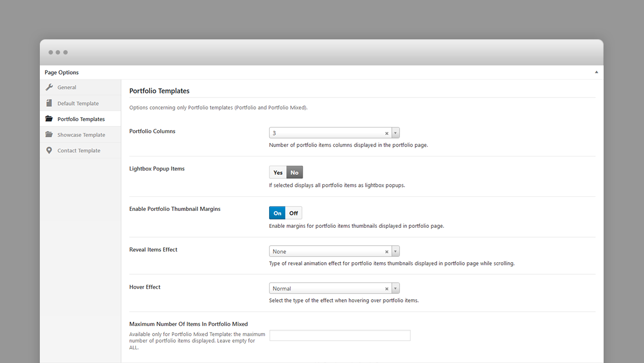Click the text 'Enable margins for portfolio items thumbnails'
The height and width of the screenshot is (363, 644).
click(356, 226)
